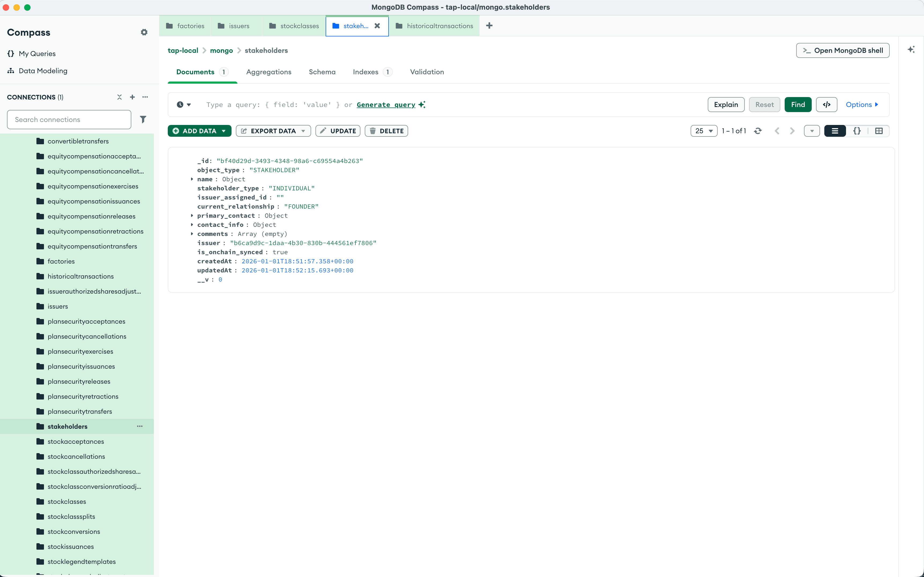
Task: Open query history clock dropdown
Action: tap(183, 105)
